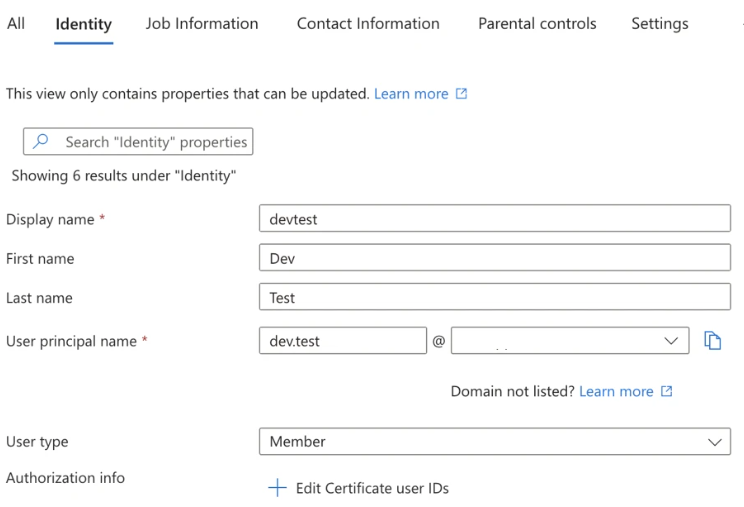
Task: Switch to the All tab
Action: (x=16, y=23)
